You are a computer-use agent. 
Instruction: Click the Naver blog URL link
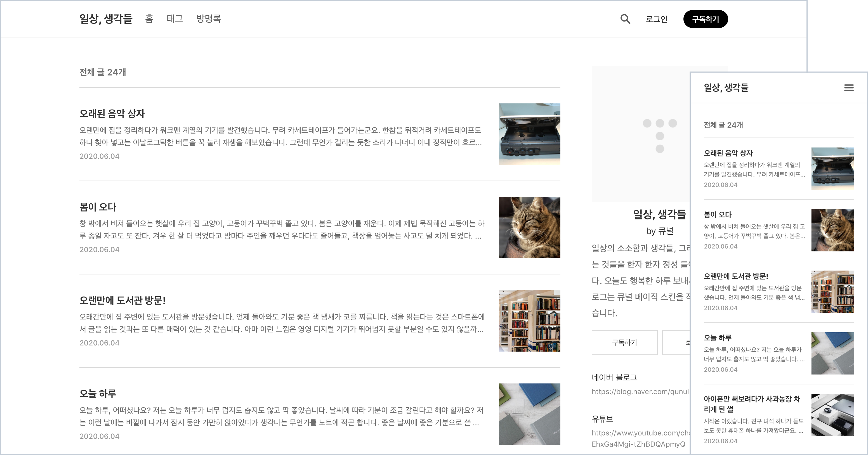pos(640,391)
